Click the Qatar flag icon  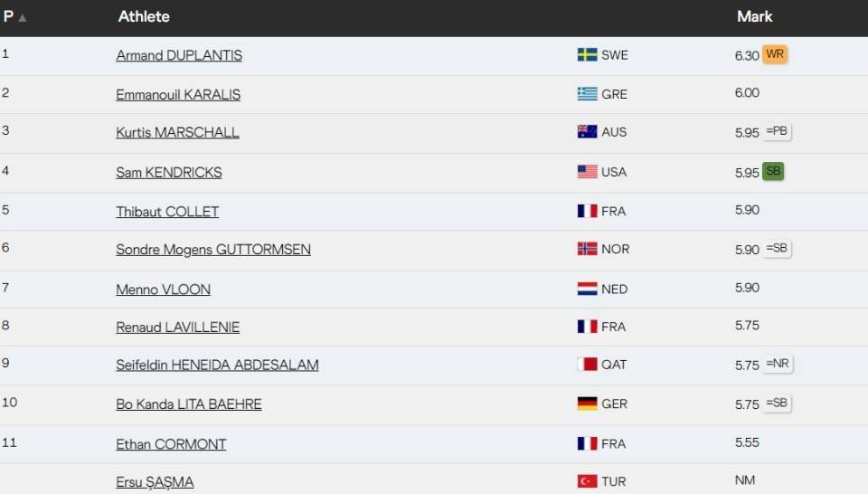[x=587, y=365]
